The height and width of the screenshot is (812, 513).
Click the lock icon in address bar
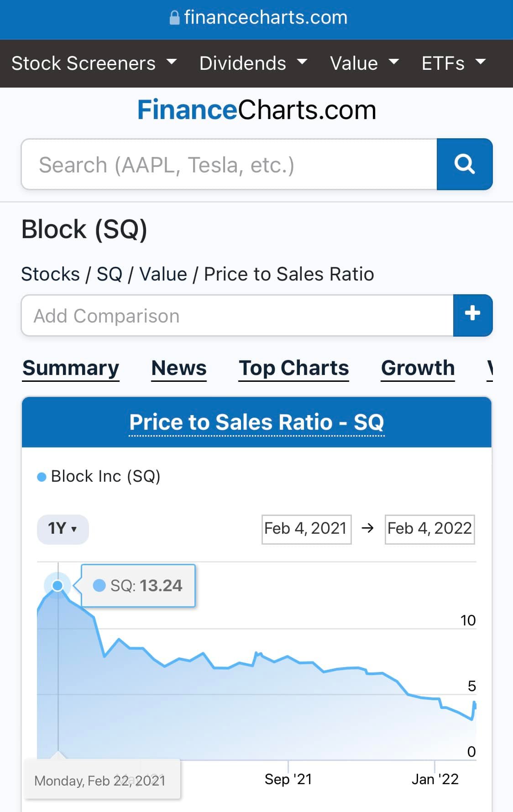click(174, 18)
